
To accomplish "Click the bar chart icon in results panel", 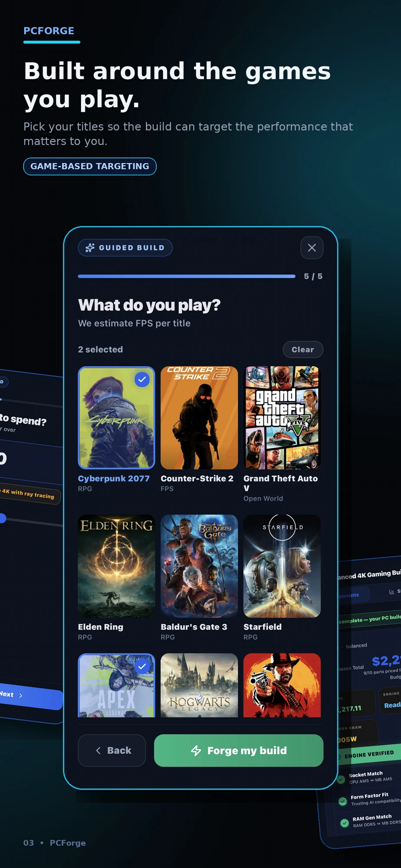I will 392,592.
